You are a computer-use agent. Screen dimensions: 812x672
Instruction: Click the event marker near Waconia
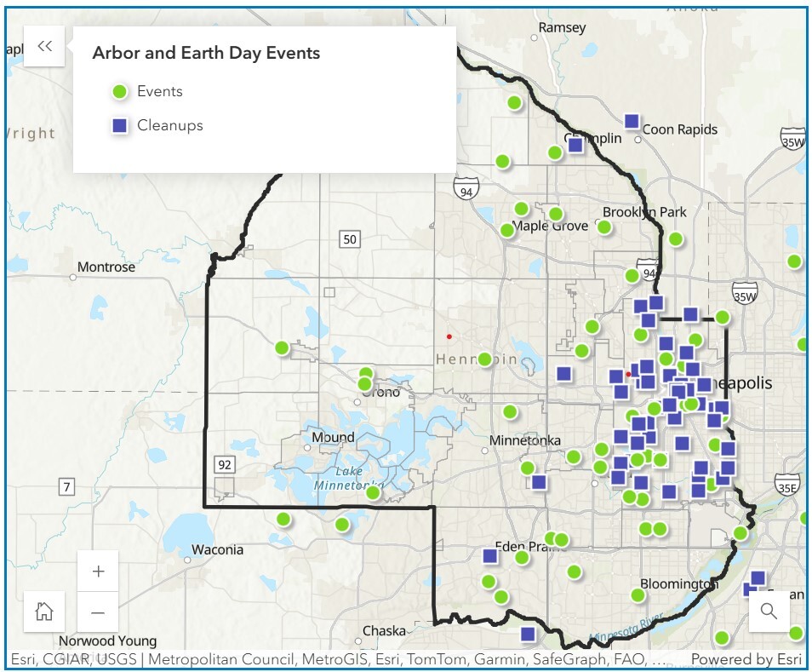coord(284,518)
